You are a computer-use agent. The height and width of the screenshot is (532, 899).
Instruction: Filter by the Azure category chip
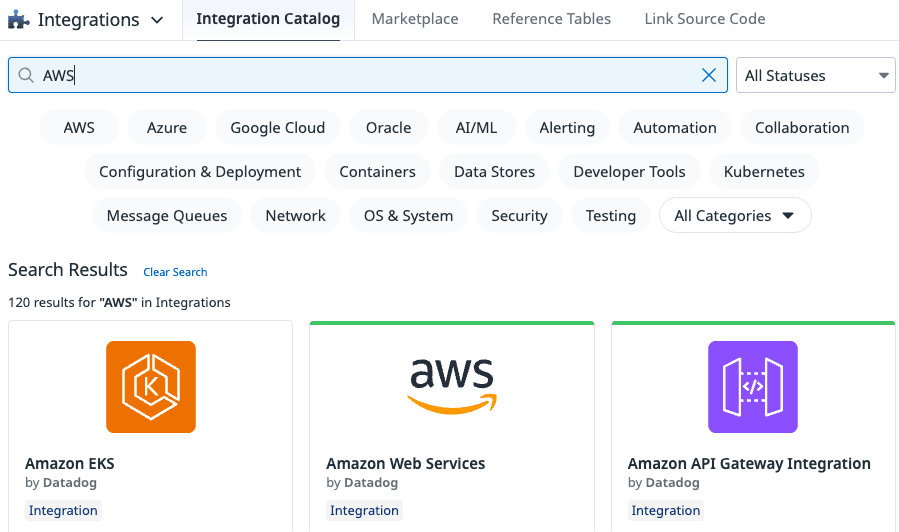point(167,127)
